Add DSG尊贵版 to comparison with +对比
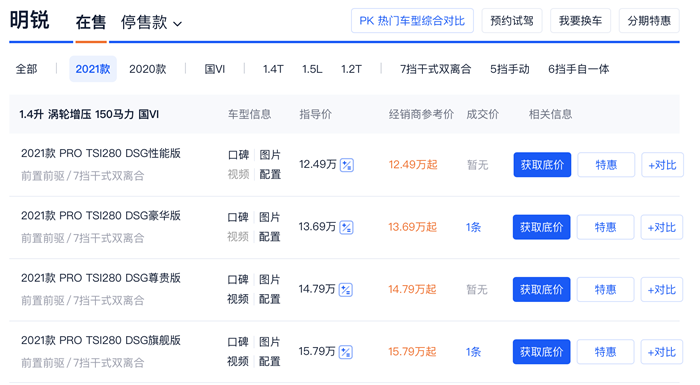The width and height of the screenshot is (700, 385). 662,289
